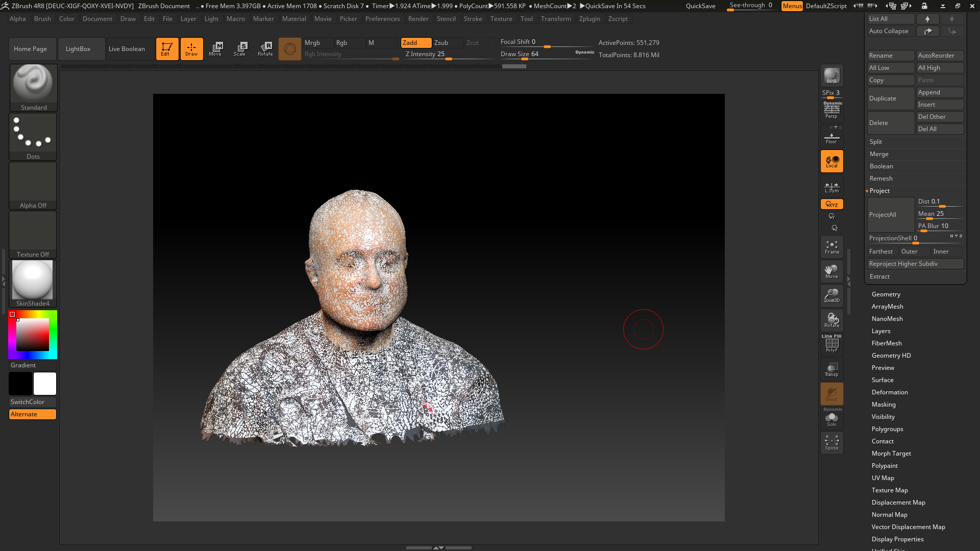980x551 pixels.
Task: Expand the Polygroups subpalette
Action: (888, 429)
